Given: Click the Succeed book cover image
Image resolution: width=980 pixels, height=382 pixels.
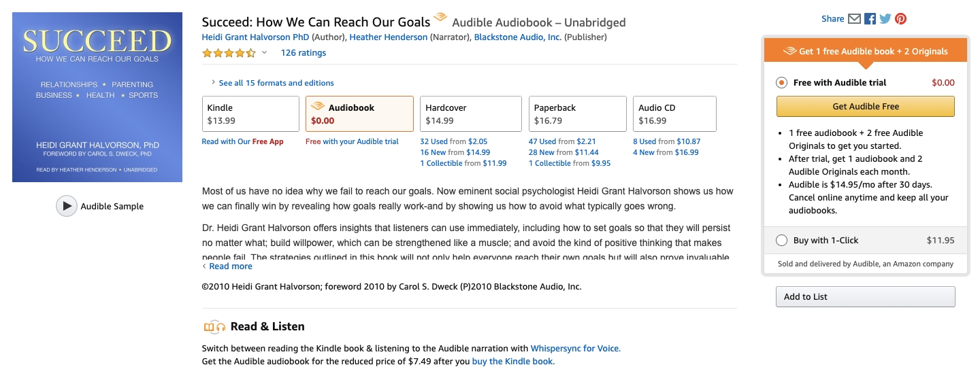Looking at the screenshot, I should point(97,97).
